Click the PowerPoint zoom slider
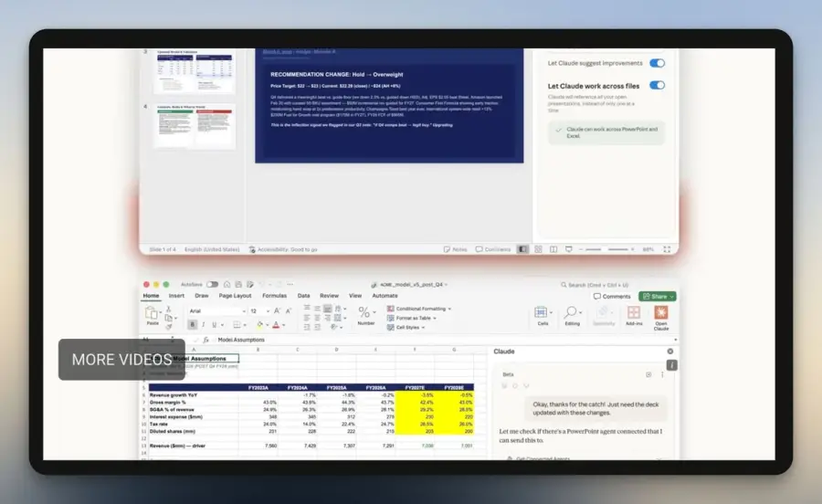822x504 pixels. [607, 249]
